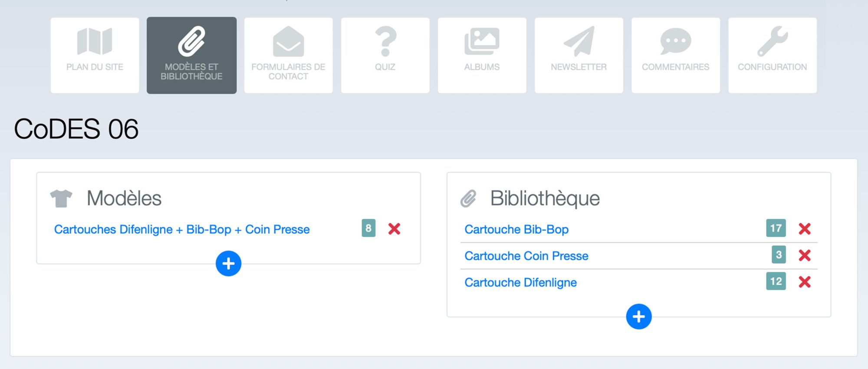Delete Cartouche Difenligne with red X
Viewport: 868px width, 369px height.
[805, 282]
